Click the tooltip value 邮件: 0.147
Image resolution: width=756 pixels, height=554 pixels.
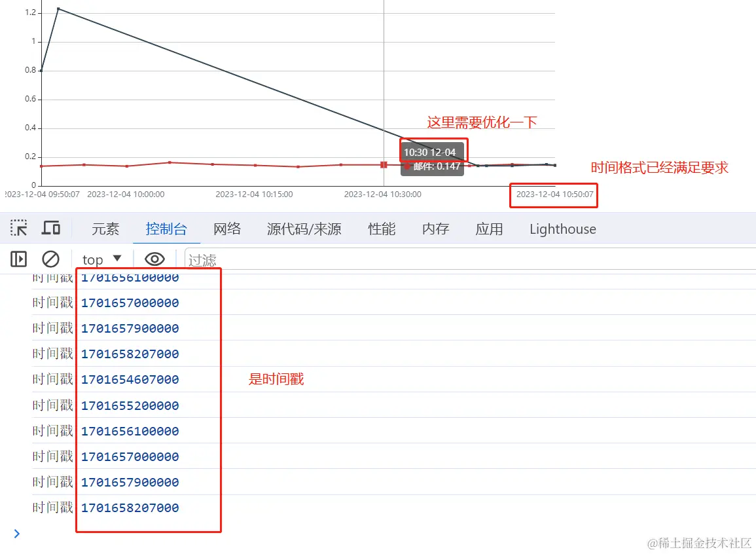(437, 166)
